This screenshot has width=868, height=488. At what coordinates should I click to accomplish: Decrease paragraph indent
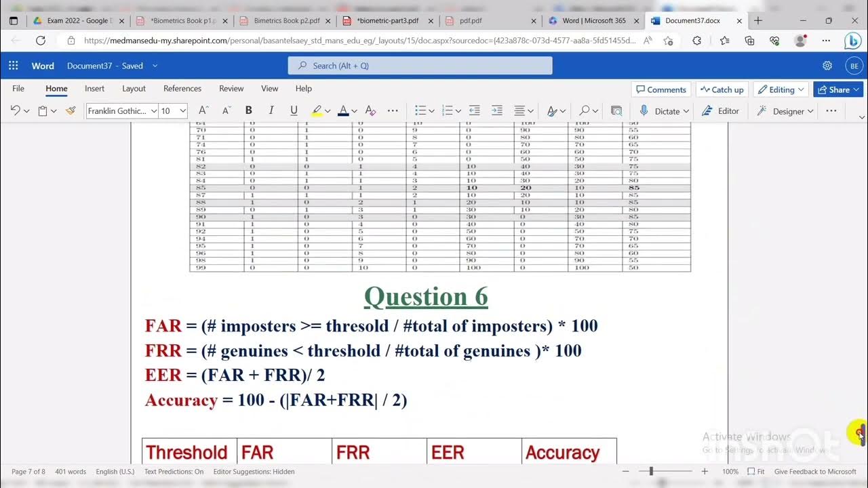click(475, 110)
